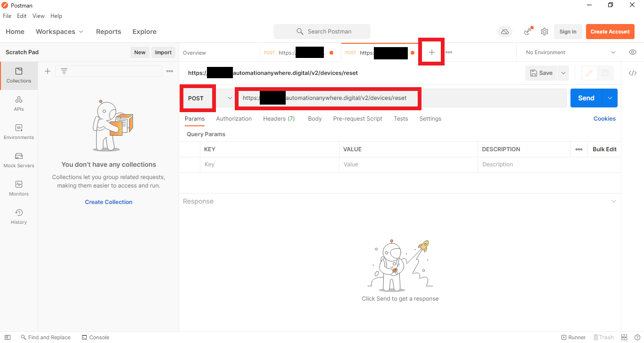644x343 pixels.
Task: Open the two-pane layout icon in the status bar
Action: click(x=624, y=337)
